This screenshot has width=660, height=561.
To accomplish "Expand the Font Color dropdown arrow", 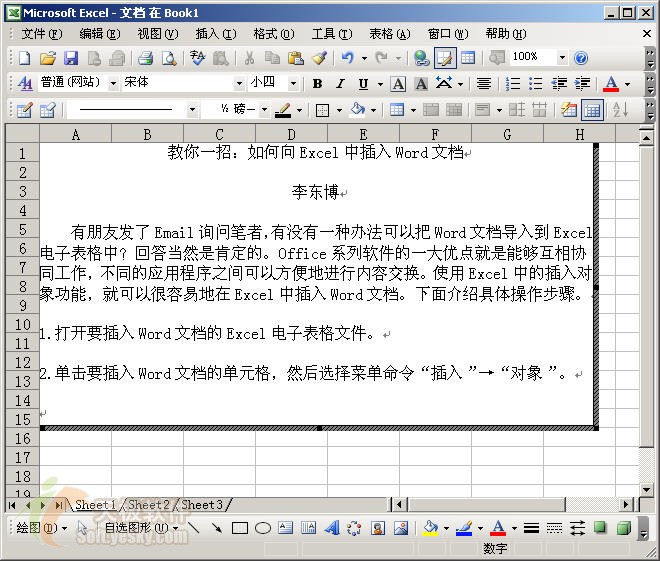I will pos(627,84).
